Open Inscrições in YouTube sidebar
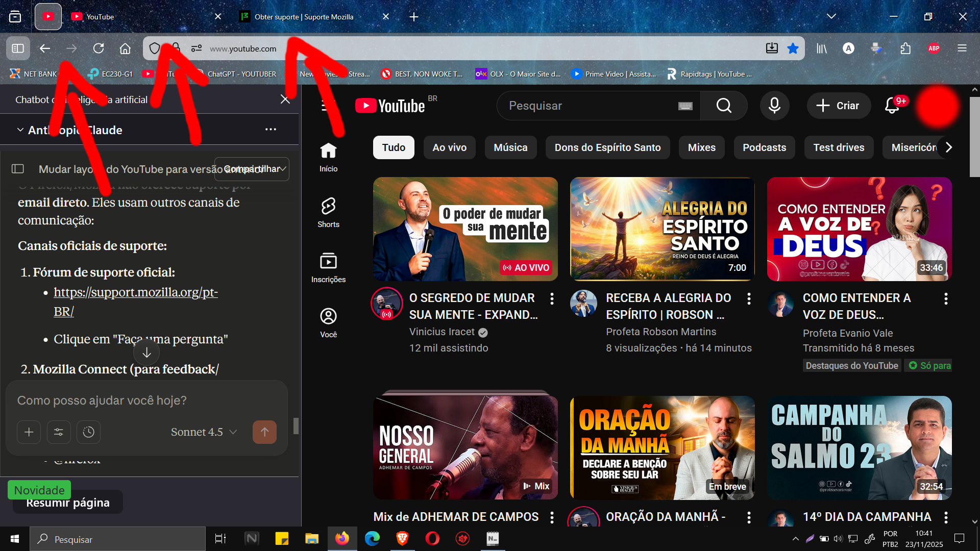The image size is (980, 551). click(328, 267)
